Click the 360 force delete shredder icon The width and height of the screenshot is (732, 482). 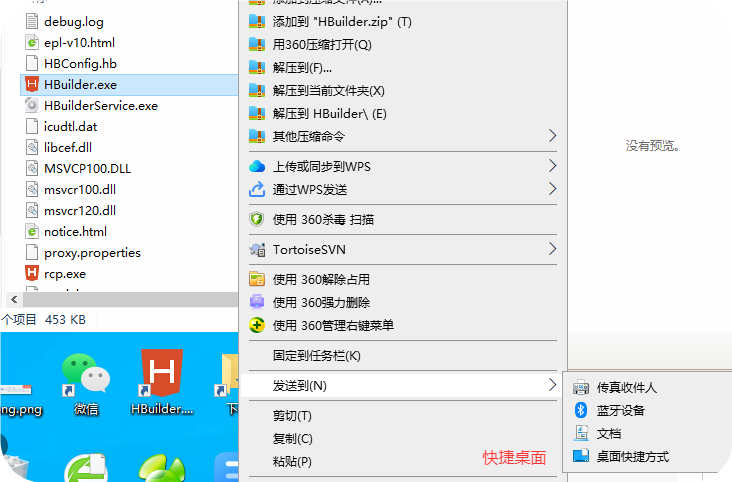257,302
